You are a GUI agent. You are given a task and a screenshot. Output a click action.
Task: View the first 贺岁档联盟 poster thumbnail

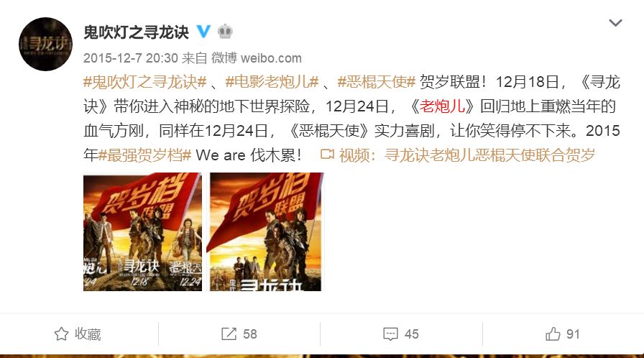[x=142, y=232]
